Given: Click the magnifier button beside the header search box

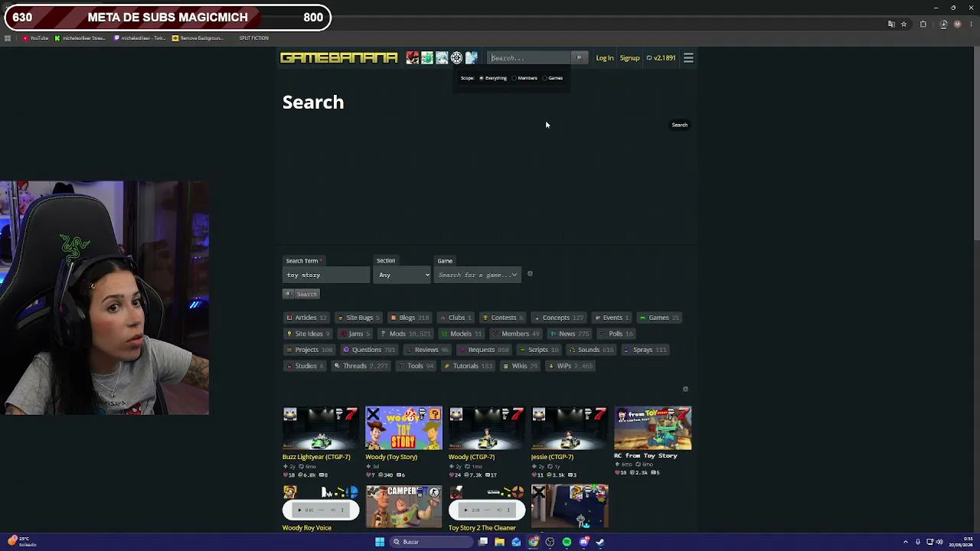Looking at the screenshot, I should (580, 57).
